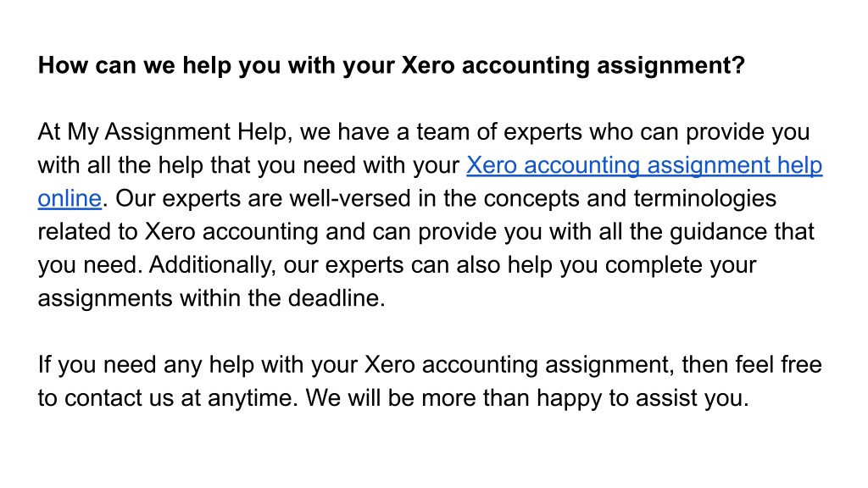Click the phrase 'feel free' in last paragraph

click(778, 364)
